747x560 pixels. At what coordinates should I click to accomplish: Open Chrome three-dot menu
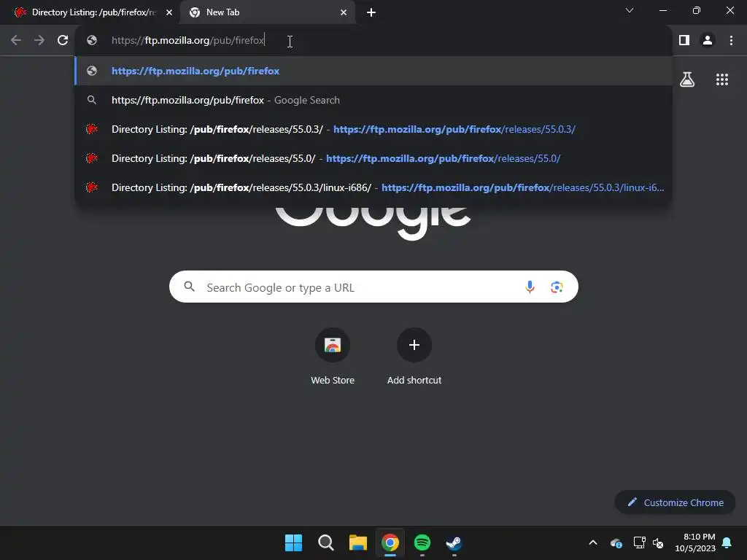pos(731,41)
